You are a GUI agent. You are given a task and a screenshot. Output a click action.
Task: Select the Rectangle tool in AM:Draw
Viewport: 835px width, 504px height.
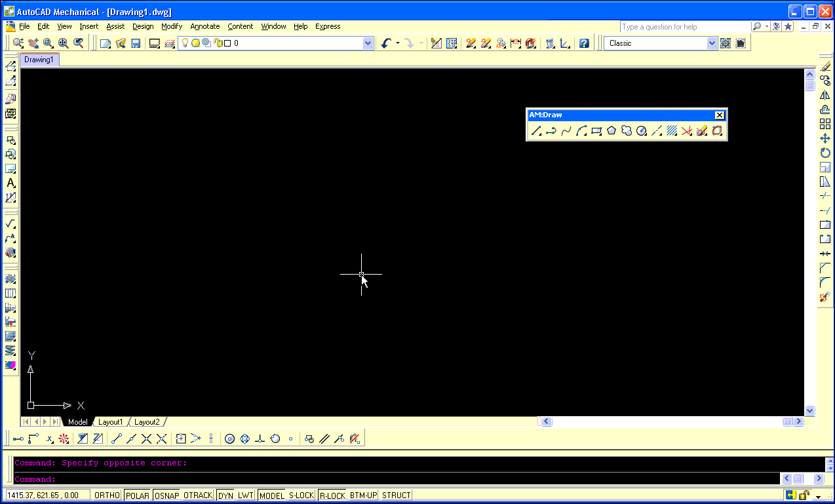[596, 131]
